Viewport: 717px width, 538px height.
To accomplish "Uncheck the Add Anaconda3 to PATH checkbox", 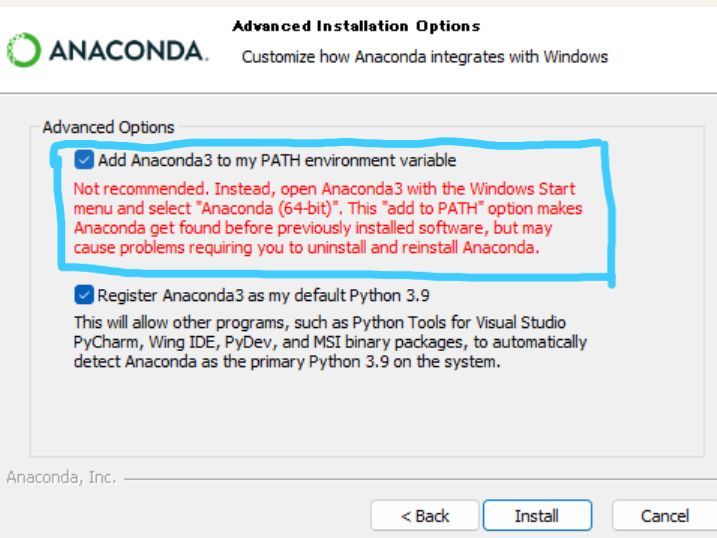I will pos(84,160).
